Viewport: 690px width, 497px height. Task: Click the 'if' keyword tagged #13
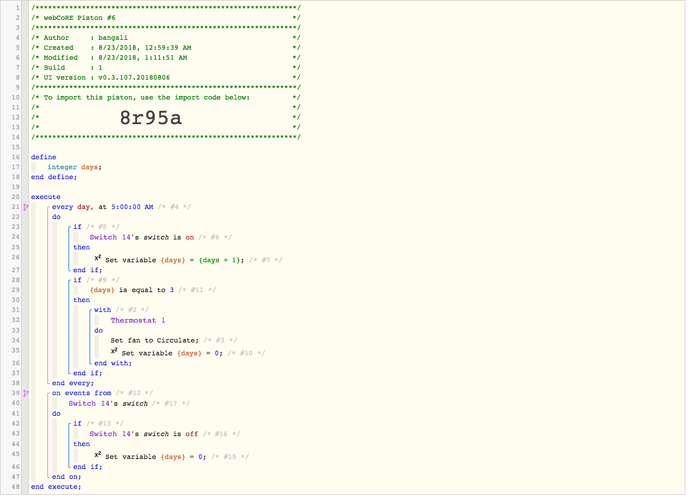tap(77, 423)
